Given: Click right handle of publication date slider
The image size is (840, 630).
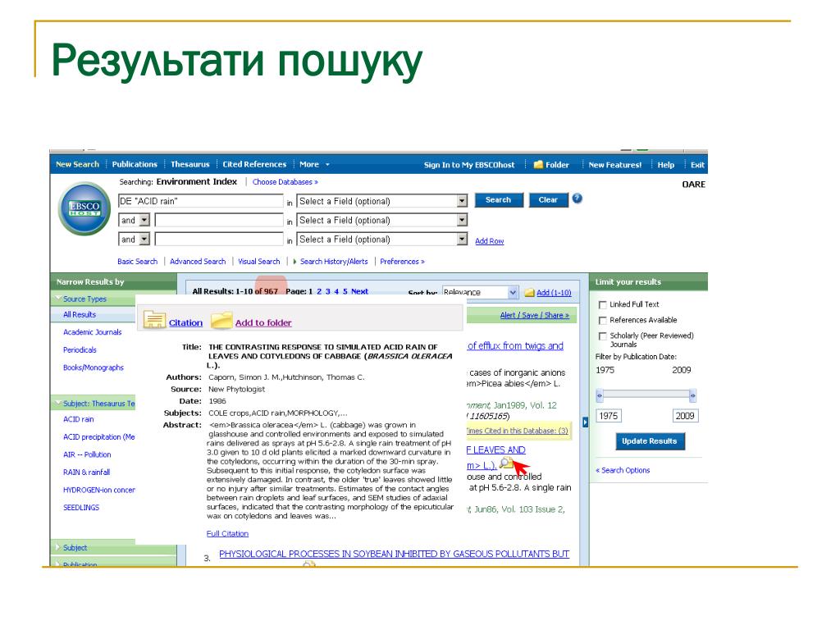Looking at the screenshot, I should click(x=692, y=396).
